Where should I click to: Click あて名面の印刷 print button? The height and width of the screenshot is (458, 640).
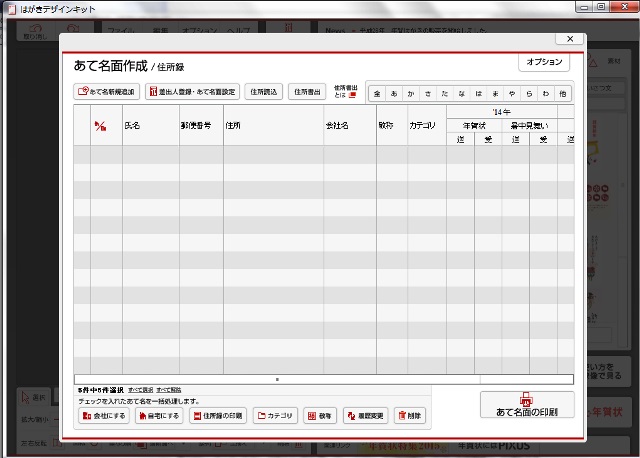click(x=526, y=405)
